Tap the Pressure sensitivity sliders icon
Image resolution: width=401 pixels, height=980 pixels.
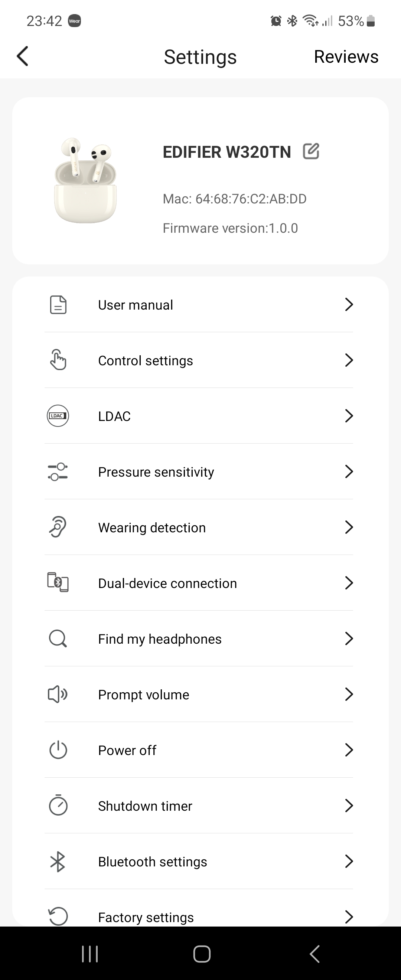[58, 472]
